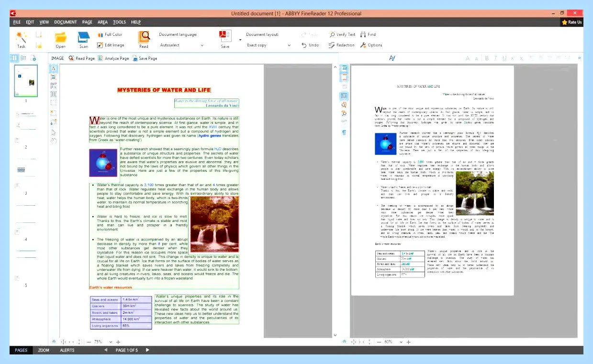Click the Read document icon
The image size is (593, 364).
pyautogui.click(x=144, y=37)
